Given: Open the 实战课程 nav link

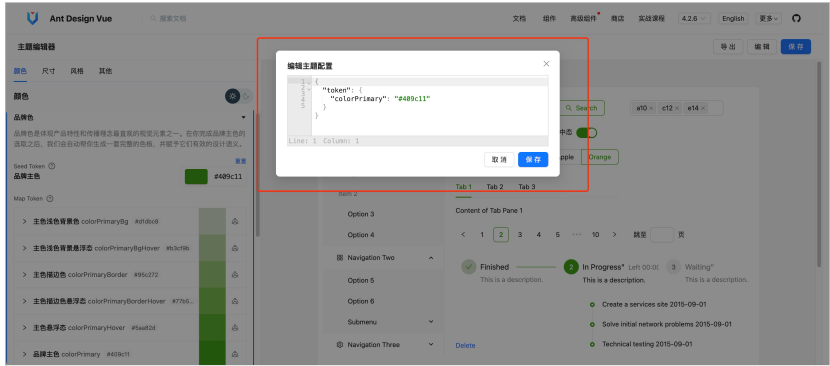Looking at the screenshot, I should click(651, 19).
